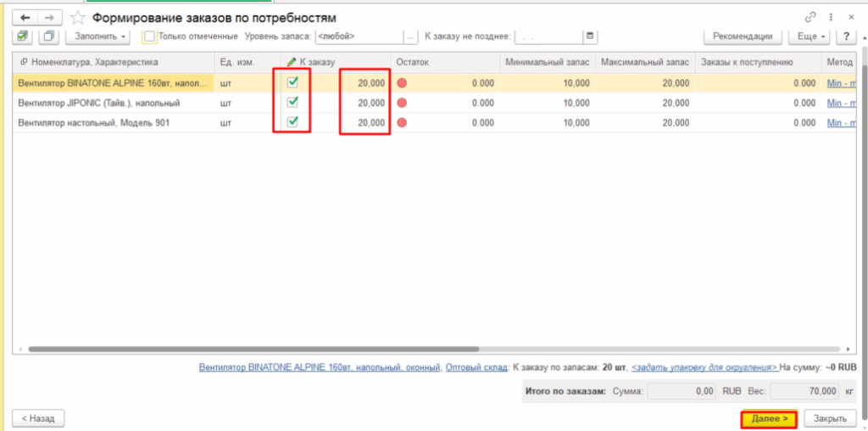Click the check all rows icon

click(x=23, y=36)
